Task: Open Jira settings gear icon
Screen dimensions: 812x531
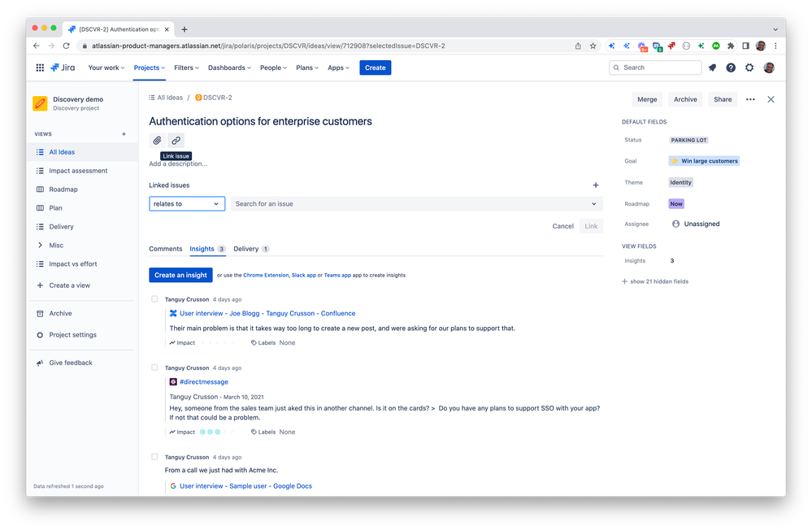Action: [x=749, y=67]
